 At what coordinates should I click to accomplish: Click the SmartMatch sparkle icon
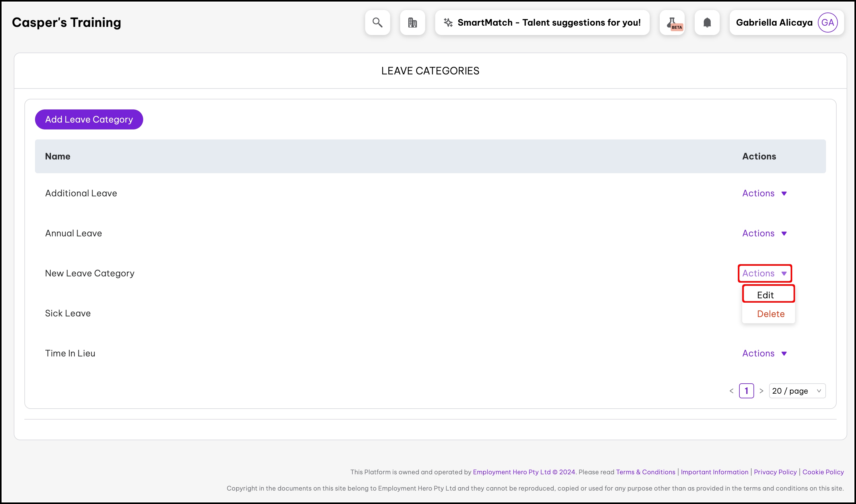click(448, 23)
